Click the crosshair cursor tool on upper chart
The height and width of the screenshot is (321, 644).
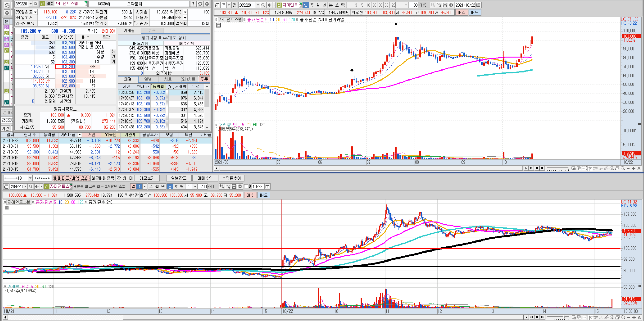pyautogui.click(x=590, y=168)
